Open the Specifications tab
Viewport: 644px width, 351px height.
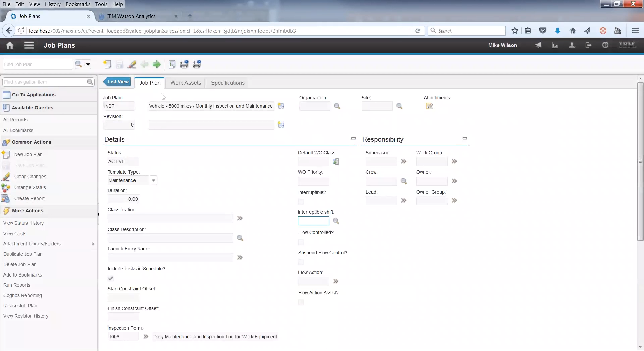point(227,83)
